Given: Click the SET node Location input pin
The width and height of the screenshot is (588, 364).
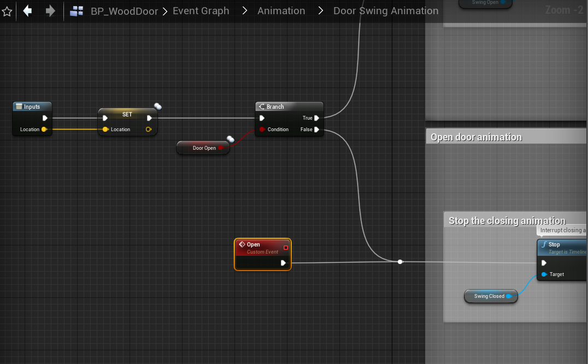Looking at the screenshot, I should click(x=105, y=130).
